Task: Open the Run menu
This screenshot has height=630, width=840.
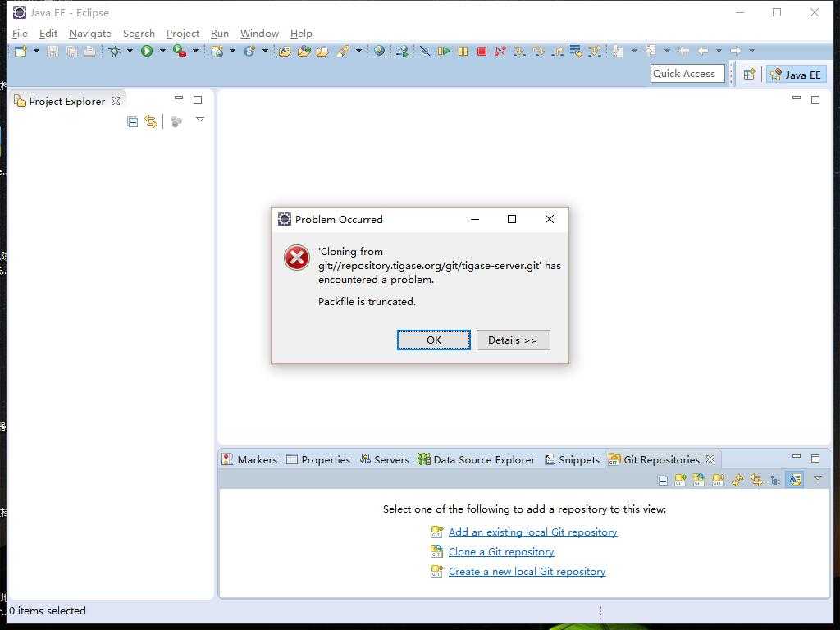Action: click(220, 33)
